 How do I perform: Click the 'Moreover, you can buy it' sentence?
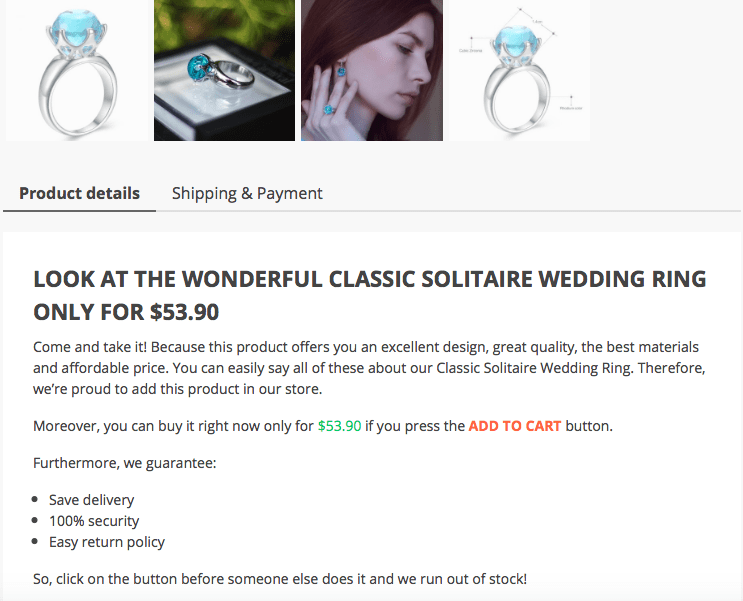[323, 426]
